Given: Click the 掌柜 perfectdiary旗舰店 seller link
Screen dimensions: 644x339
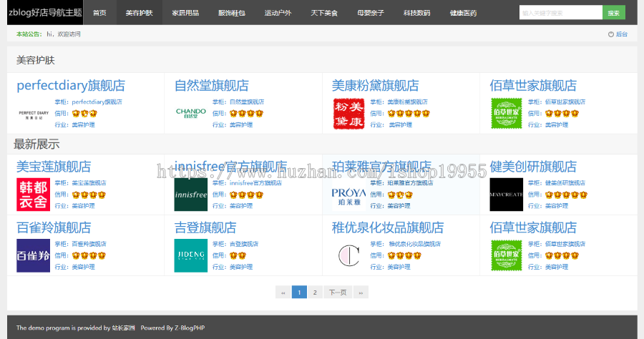Looking at the screenshot, I should (x=97, y=102).
